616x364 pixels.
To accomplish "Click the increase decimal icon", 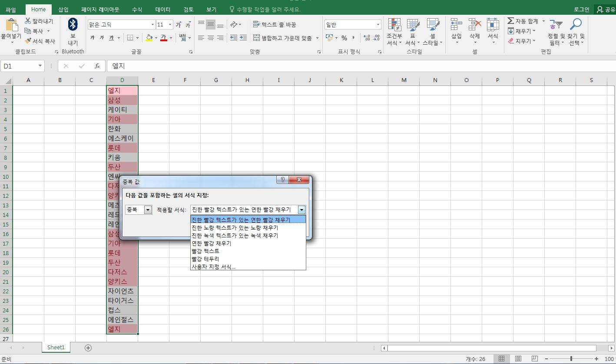I will point(367,38).
